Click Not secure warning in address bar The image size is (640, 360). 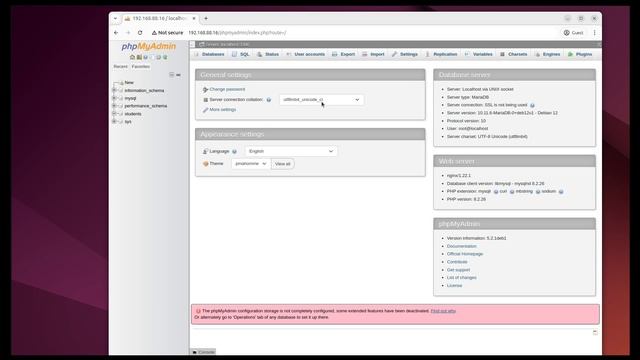click(167, 33)
